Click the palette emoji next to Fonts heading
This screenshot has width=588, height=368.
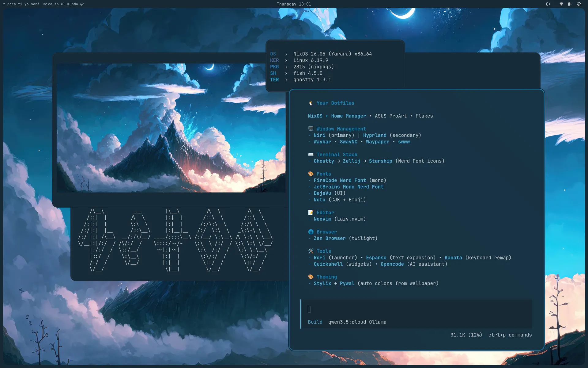(311, 174)
